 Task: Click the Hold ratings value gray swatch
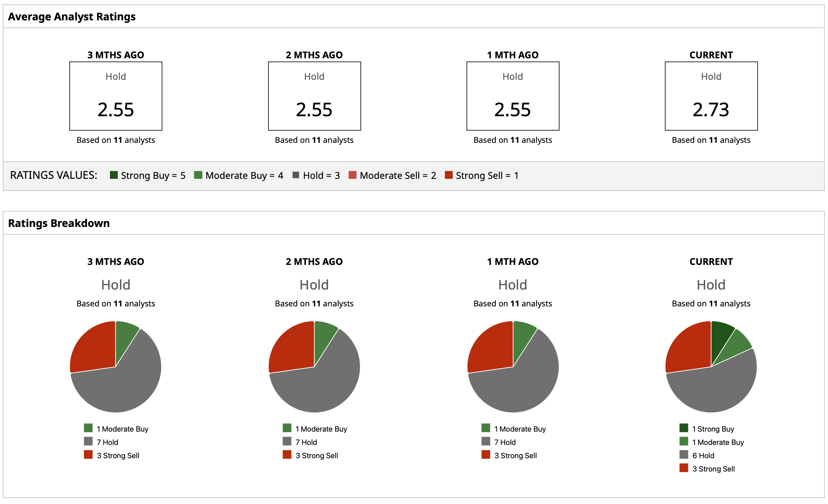296,175
